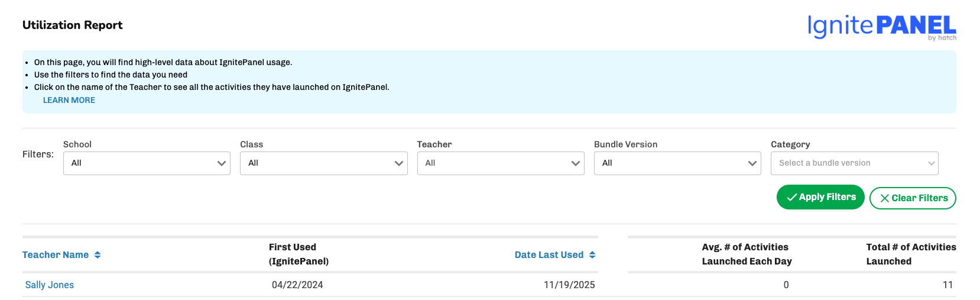Screen dimensions: 980x300
Task: Click the Total # of Activities Launched header
Action: (911, 254)
